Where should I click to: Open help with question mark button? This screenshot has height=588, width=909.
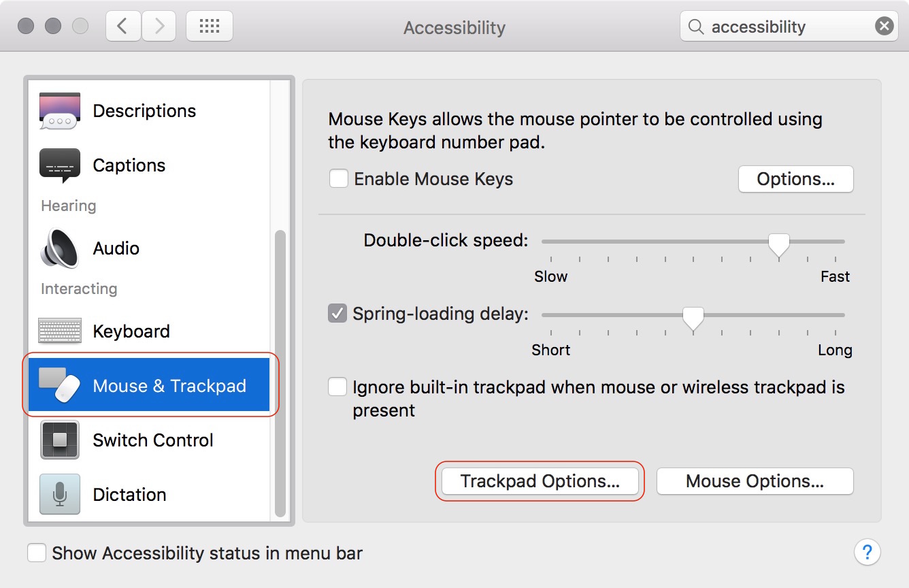867,552
